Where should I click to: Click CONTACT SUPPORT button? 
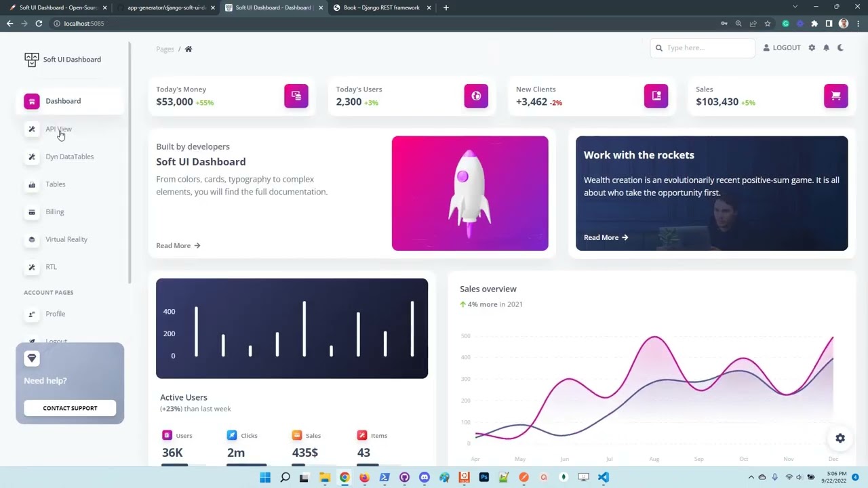point(70,408)
